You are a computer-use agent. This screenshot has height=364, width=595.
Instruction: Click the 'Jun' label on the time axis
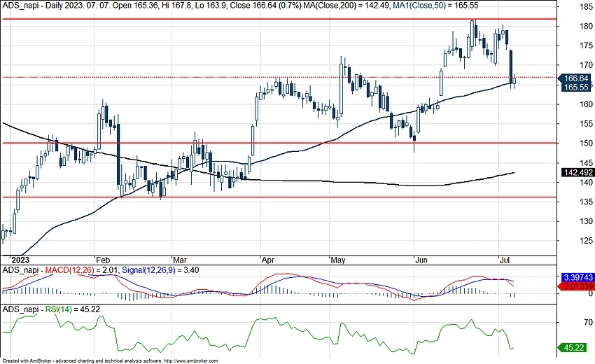(x=423, y=258)
